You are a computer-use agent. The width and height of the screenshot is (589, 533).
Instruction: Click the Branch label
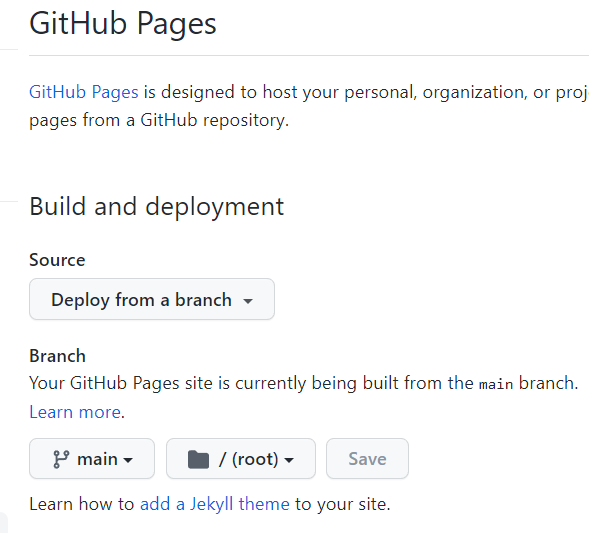tap(57, 356)
